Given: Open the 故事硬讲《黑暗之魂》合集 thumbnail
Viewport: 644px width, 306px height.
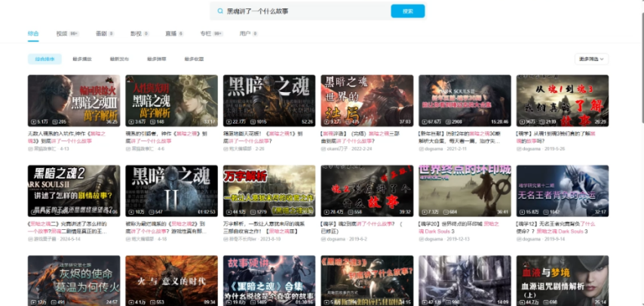Looking at the screenshot, I should coord(269,281).
